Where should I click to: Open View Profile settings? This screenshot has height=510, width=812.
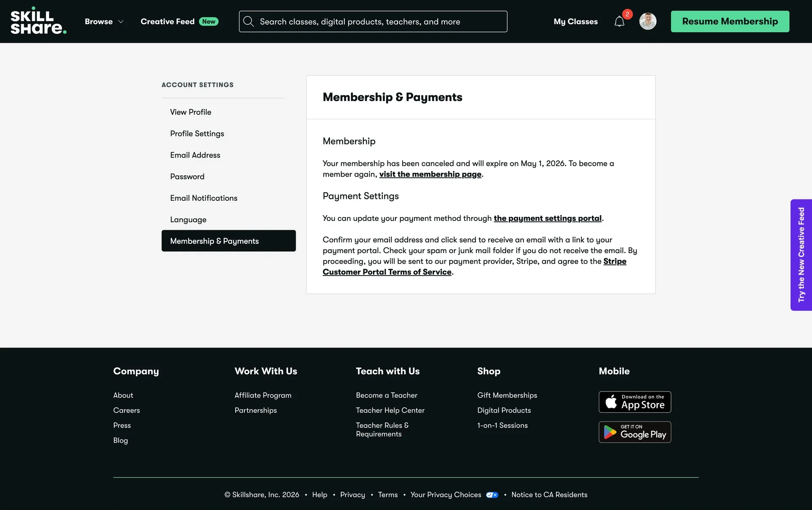(x=191, y=112)
